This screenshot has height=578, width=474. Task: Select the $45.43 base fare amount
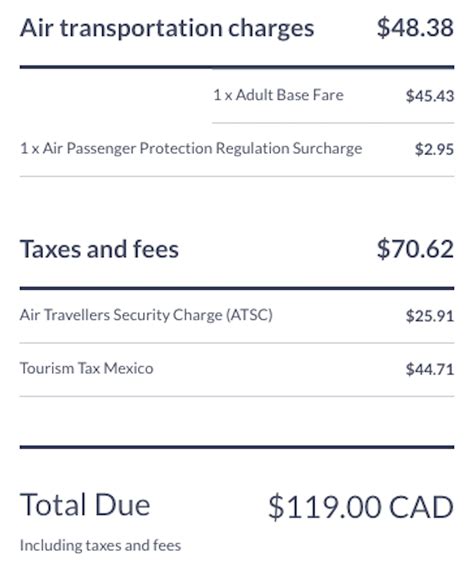point(430,96)
